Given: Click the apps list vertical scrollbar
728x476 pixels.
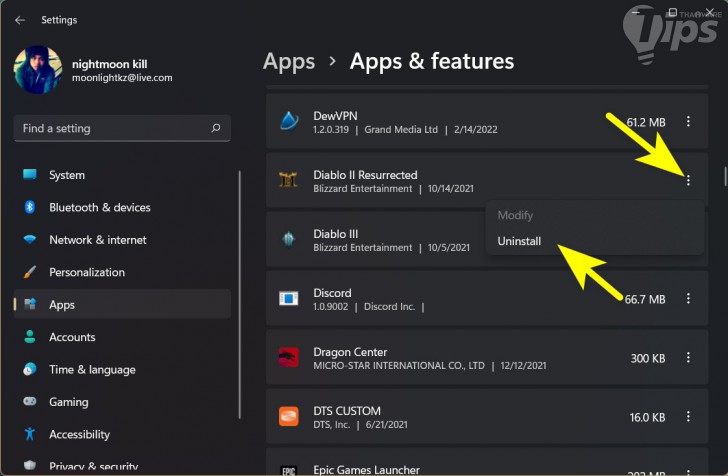Looking at the screenshot, I should click(725, 176).
